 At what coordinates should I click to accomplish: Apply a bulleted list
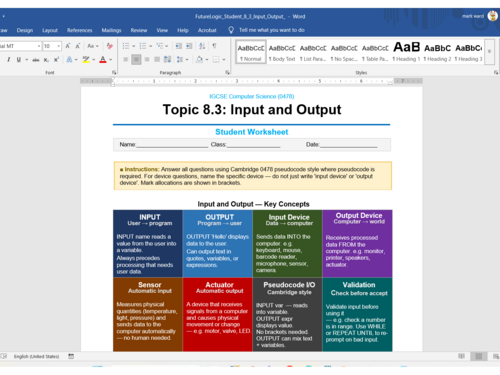tap(126, 46)
